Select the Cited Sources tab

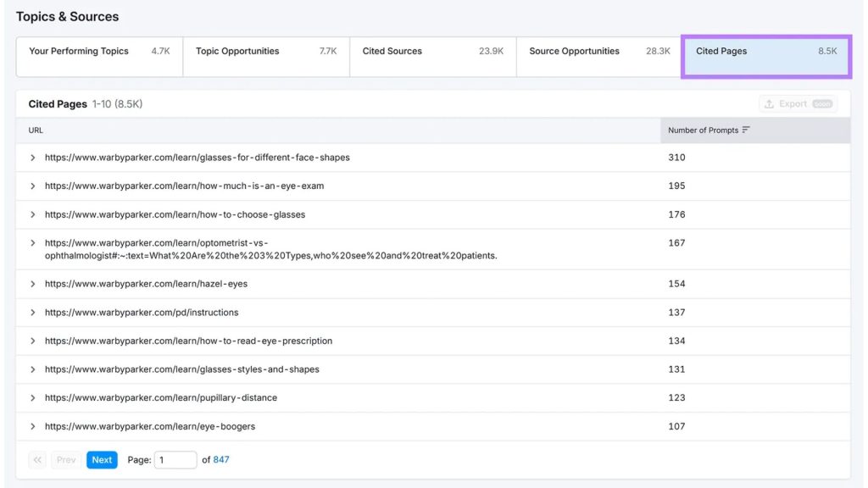tap(433, 57)
